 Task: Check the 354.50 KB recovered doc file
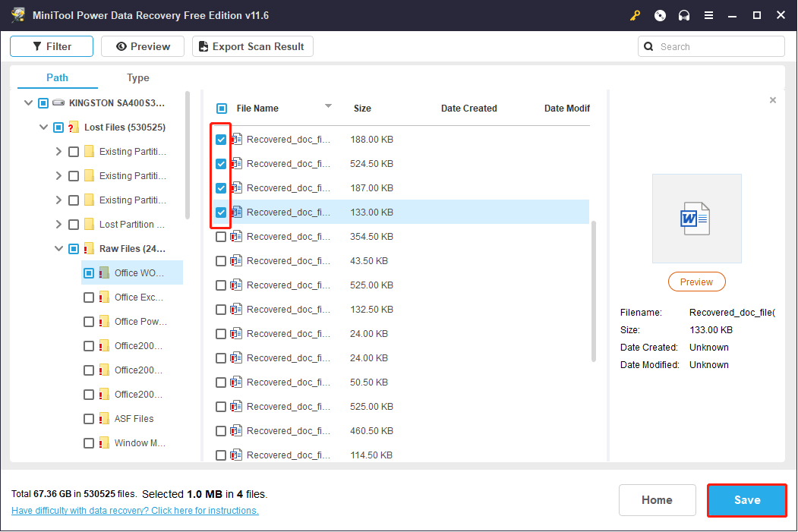[x=221, y=237]
